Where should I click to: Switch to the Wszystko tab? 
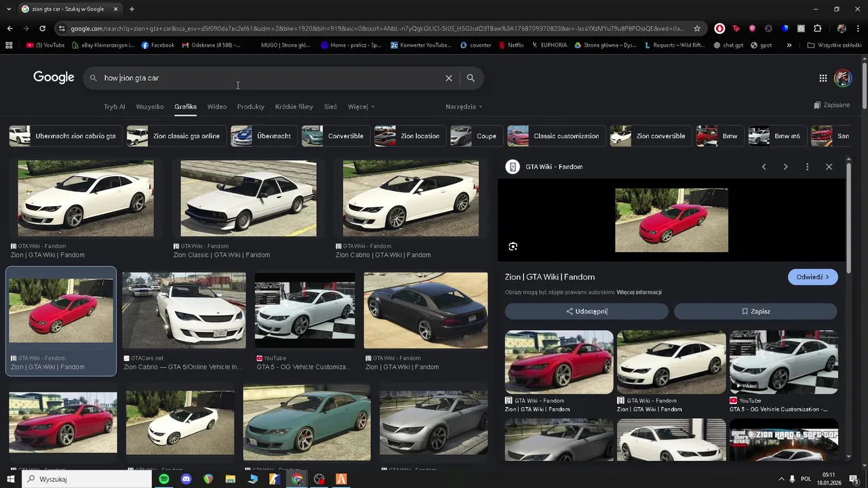[150, 106]
